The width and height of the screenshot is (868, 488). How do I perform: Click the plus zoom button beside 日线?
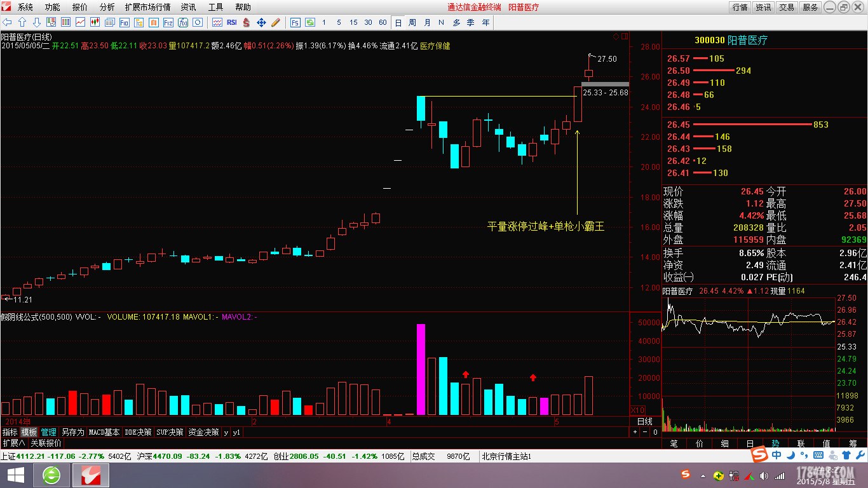(635, 432)
